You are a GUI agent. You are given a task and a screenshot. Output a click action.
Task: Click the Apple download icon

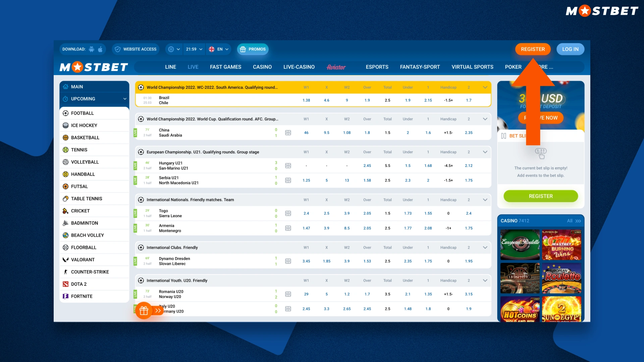click(x=100, y=49)
